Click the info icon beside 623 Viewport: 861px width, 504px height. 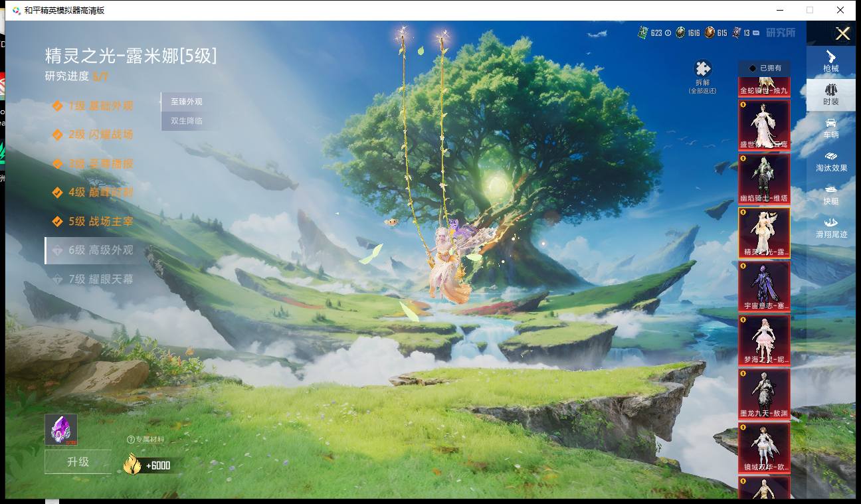(x=668, y=33)
